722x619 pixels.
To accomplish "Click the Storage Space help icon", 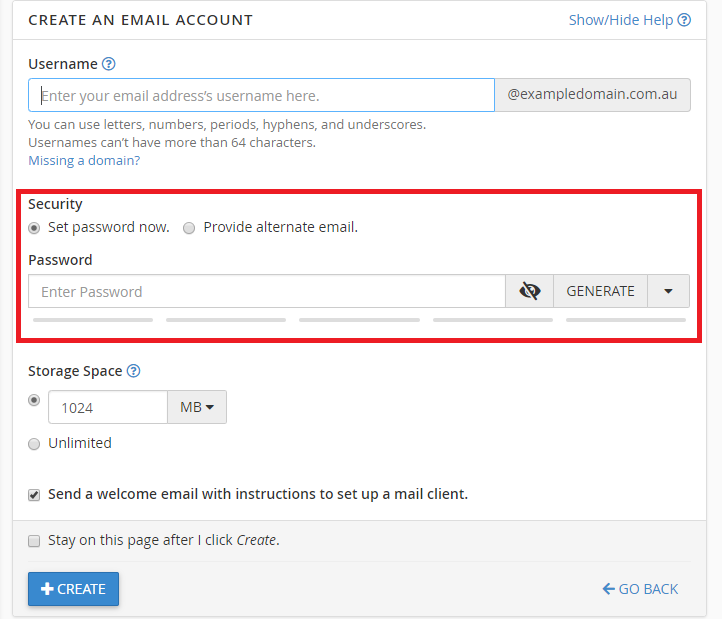I will [134, 371].
